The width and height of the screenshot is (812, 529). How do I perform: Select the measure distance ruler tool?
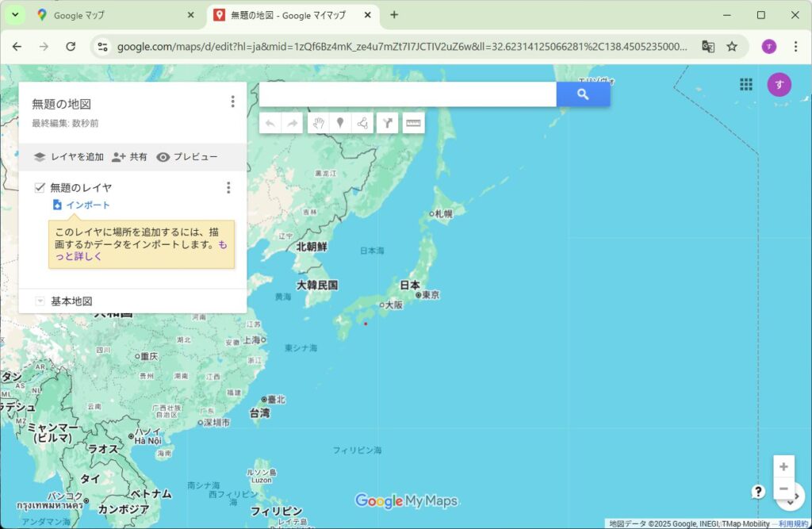tap(413, 123)
